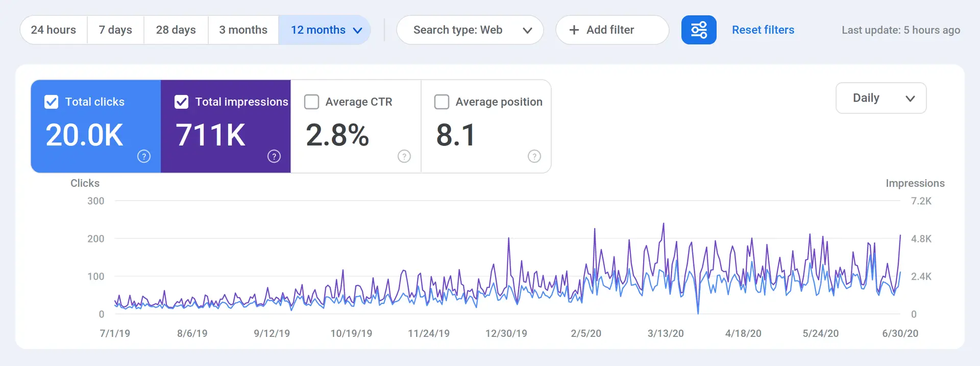980x366 pixels.
Task: Click the Add filter button
Action: coord(612,30)
